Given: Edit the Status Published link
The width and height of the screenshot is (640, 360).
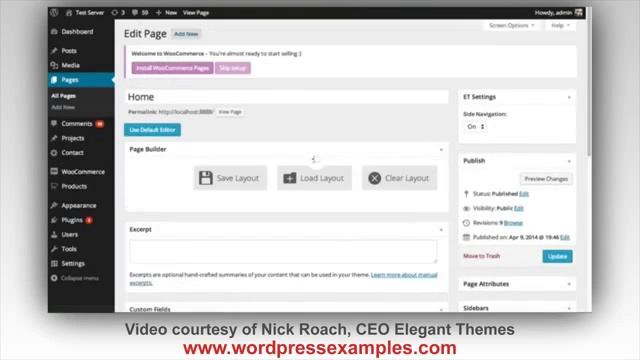Looking at the screenshot, I should [x=524, y=194].
